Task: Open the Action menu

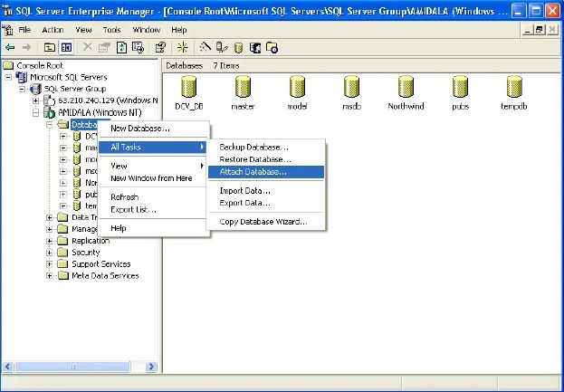Action: tap(53, 30)
